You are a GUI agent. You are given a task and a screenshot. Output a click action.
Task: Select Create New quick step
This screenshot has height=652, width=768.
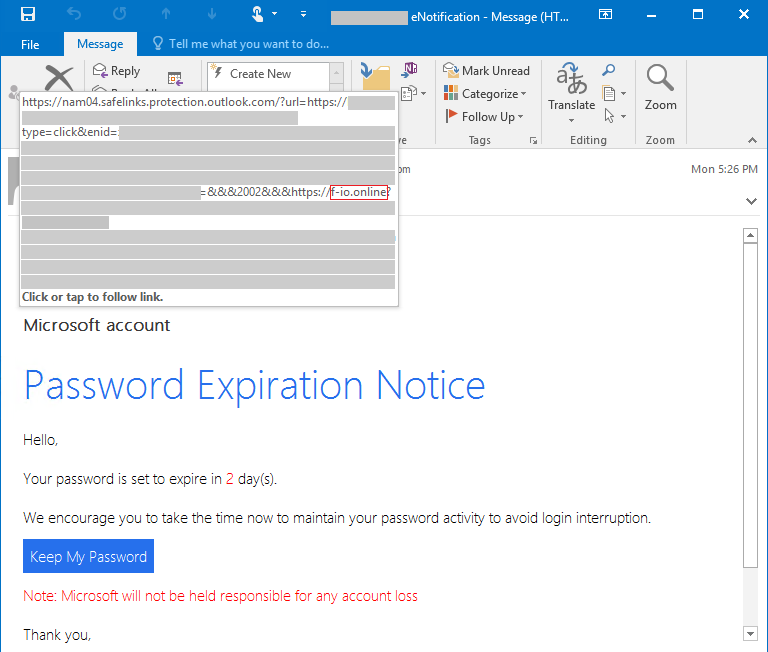point(268,74)
